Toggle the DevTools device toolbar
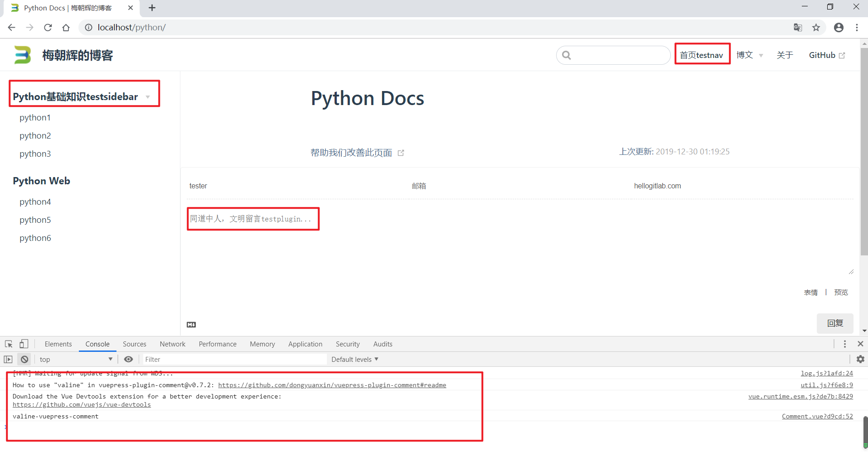The width and height of the screenshot is (868, 461). [24, 344]
